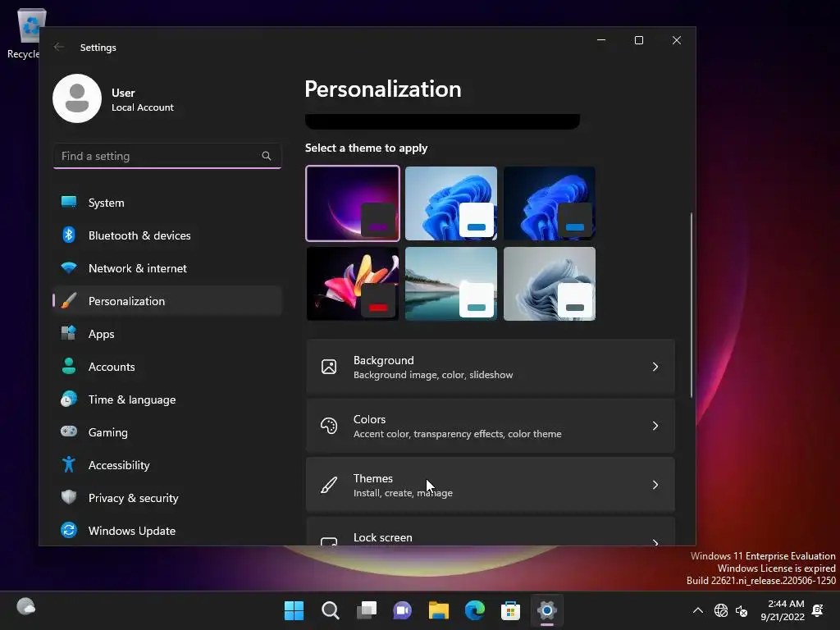Go to Network & internet settings

point(167,268)
